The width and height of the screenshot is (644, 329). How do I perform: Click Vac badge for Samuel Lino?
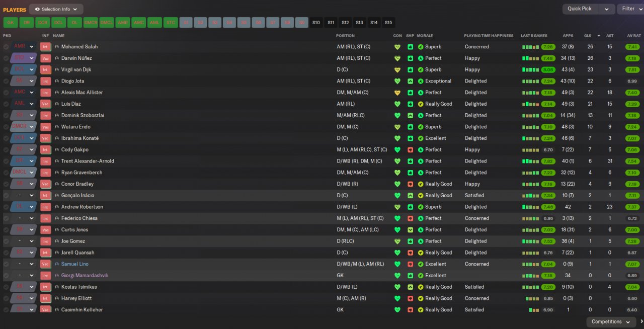coord(46,264)
